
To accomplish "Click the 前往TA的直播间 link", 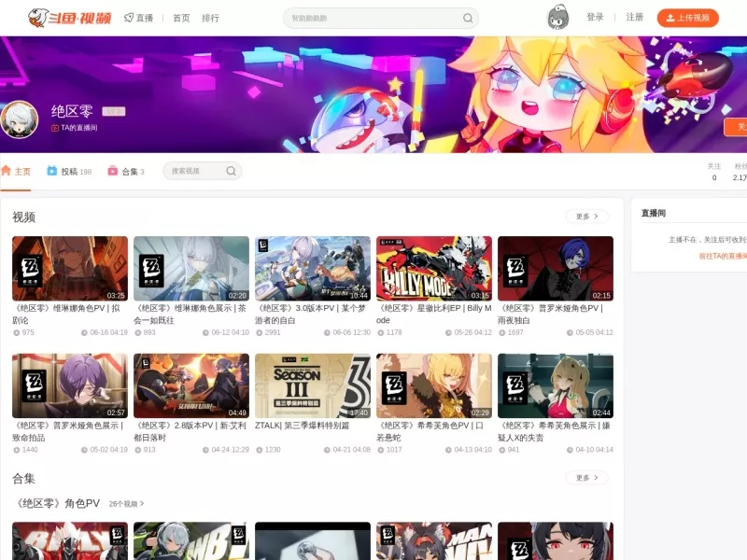I will [x=723, y=256].
